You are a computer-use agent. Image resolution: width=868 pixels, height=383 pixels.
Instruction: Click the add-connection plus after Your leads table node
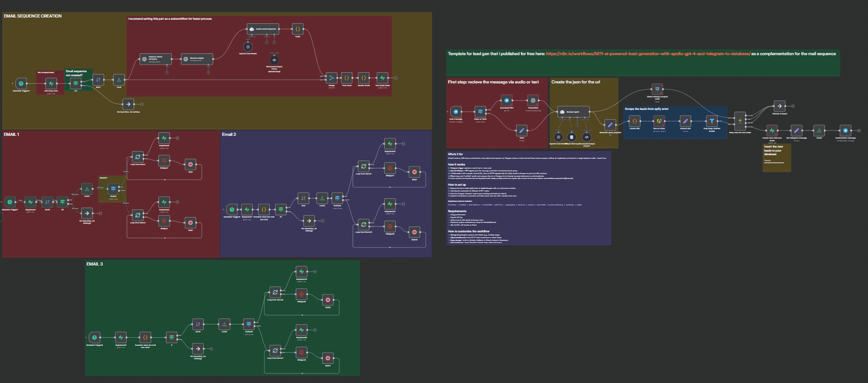click(396, 78)
